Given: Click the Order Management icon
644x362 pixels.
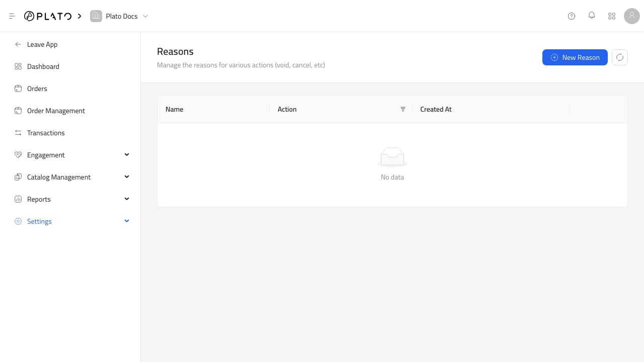Looking at the screenshot, I should [x=18, y=111].
